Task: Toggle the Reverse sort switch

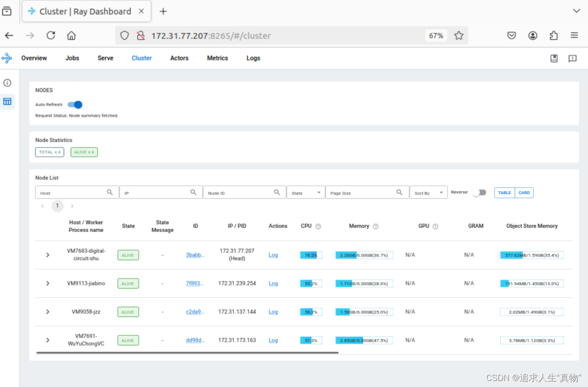Action: tap(479, 193)
